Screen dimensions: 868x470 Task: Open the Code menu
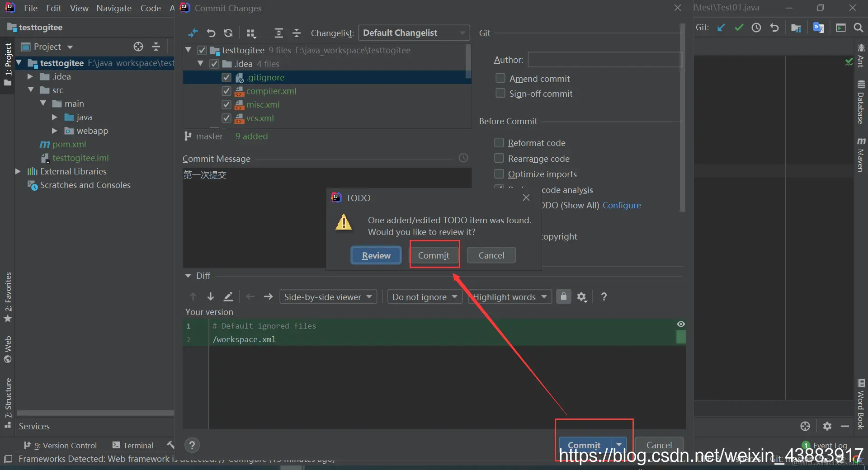pos(151,8)
